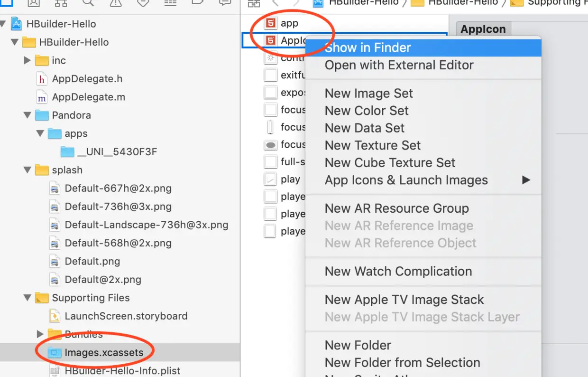Screen dimensions: 588x377
Task: Select New Apple TV Image Stack item
Action: click(x=423, y=300)
